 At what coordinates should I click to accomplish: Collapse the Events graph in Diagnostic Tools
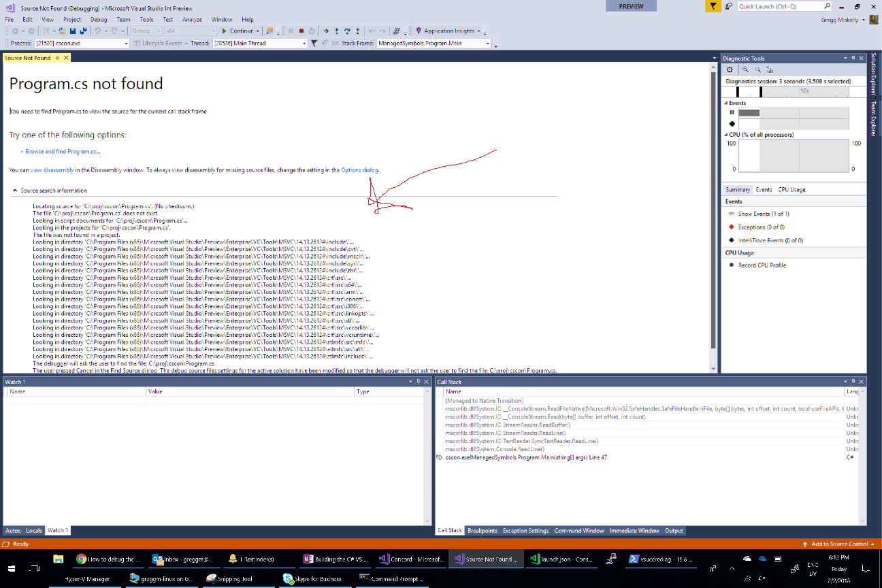tap(726, 103)
